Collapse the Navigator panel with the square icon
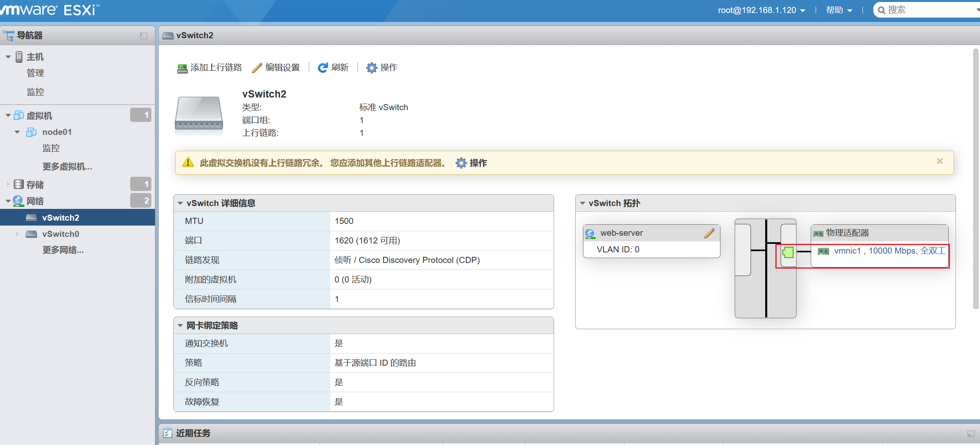 pyautogui.click(x=143, y=36)
